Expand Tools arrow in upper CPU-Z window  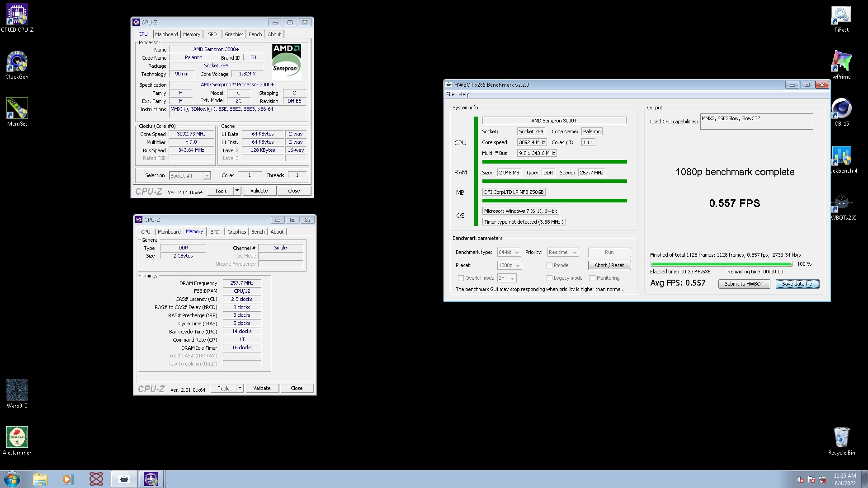[x=237, y=191]
